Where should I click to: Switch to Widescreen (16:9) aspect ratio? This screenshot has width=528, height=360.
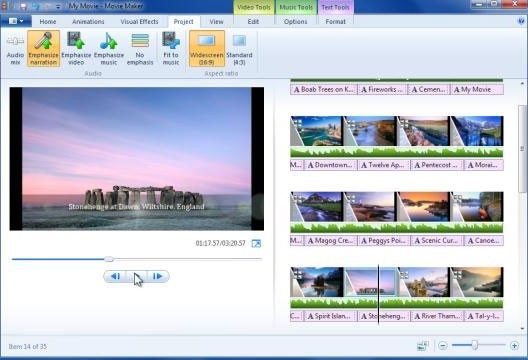tap(206, 48)
